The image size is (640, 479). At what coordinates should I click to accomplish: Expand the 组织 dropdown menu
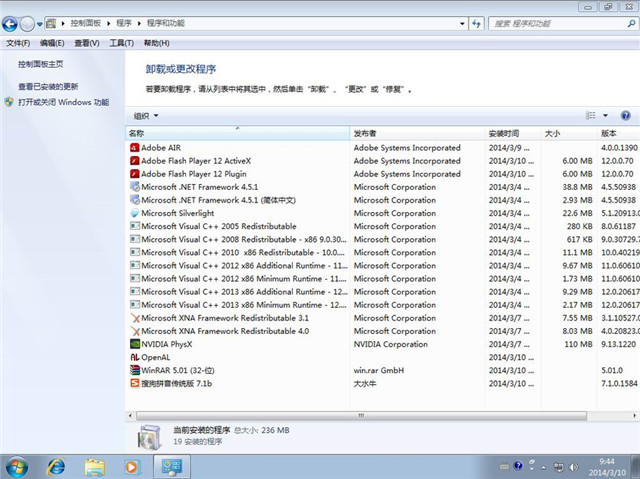[146, 116]
